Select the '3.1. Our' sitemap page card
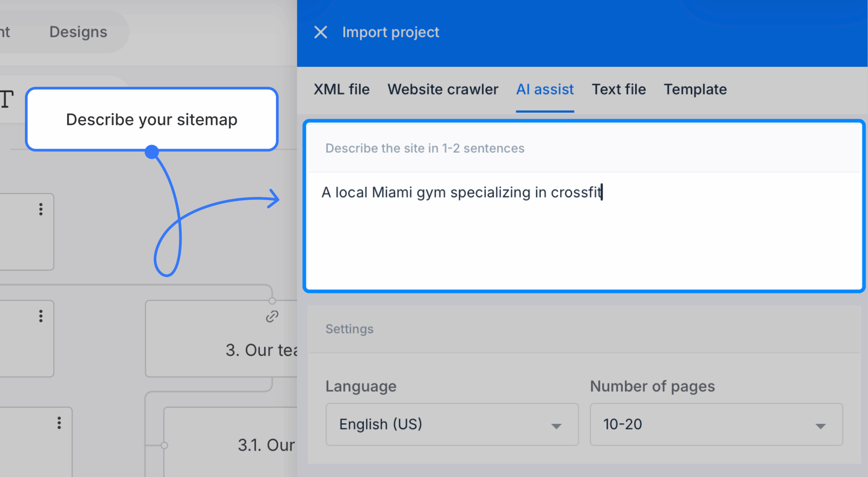The image size is (868, 477). tap(231, 442)
